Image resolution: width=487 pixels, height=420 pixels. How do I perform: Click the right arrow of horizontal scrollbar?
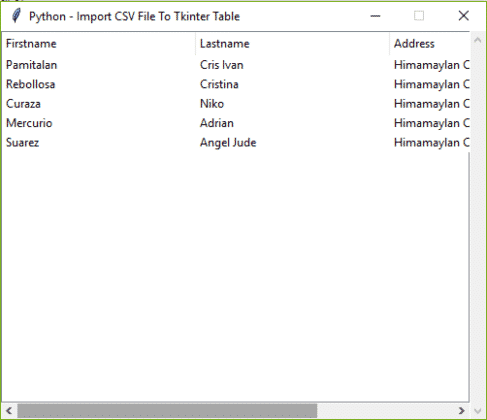tap(462, 411)
